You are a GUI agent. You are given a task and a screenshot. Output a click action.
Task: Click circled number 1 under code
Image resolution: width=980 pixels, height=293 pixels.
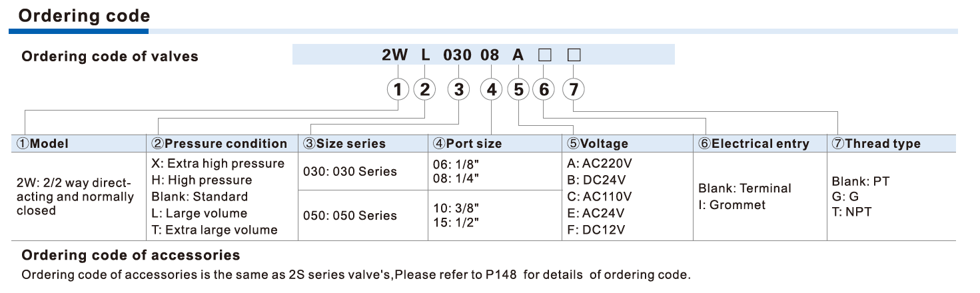coord(398,89)
